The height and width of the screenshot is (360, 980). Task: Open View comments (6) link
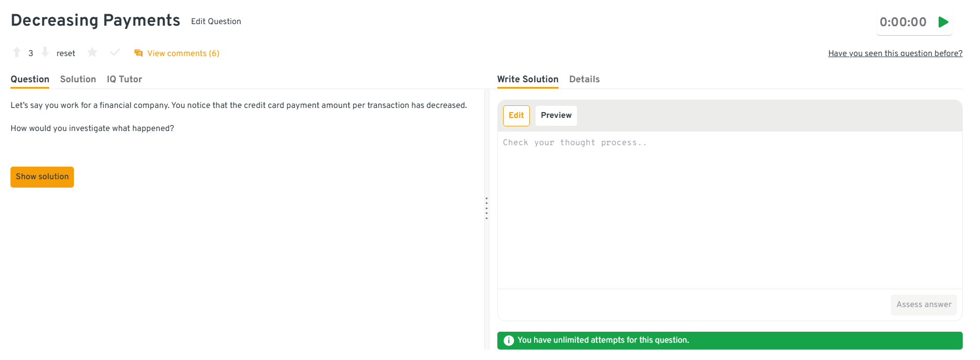pyautogui.click(x=183, y=53)
